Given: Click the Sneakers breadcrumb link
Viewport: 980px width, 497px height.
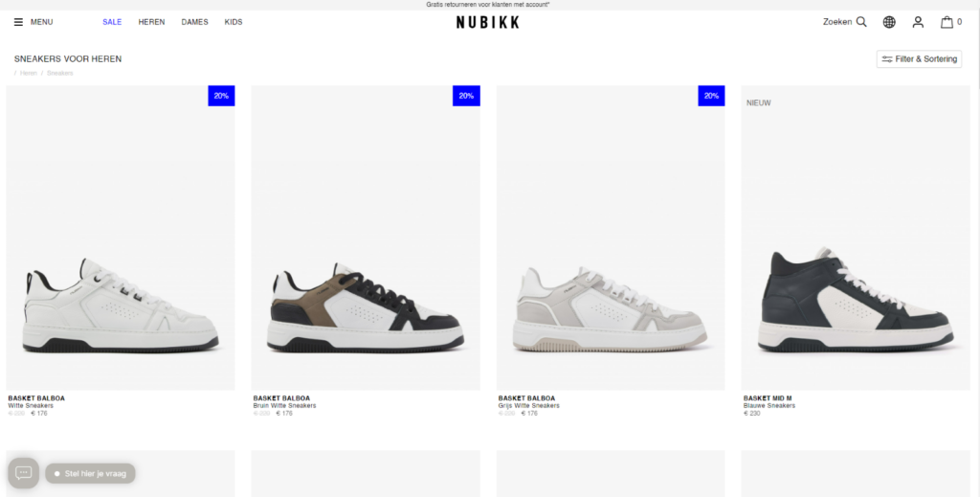Looking at the screenshot, I should point(60,73).
